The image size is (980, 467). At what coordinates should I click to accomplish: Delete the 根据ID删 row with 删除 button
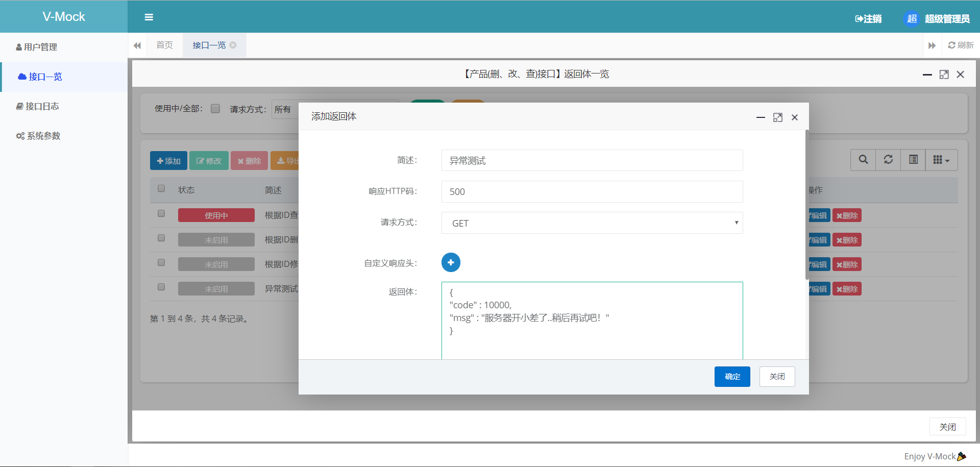pos(847,240)
